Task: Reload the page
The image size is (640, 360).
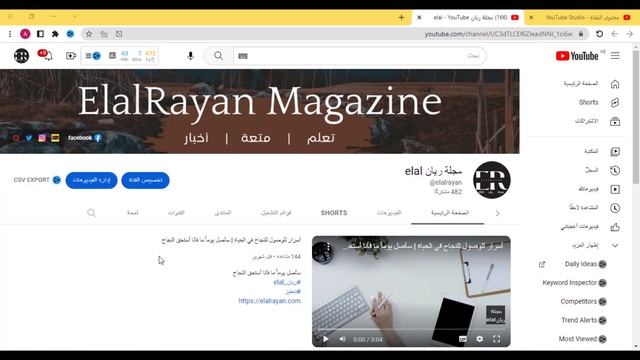Action: tap(599, 34)
